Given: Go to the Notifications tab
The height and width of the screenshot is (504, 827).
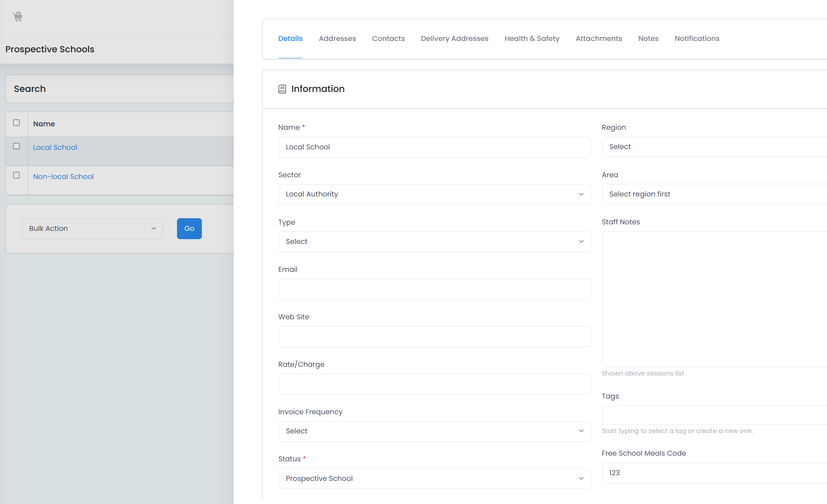Looking at the screenshot, I should [x=697, y=38].
